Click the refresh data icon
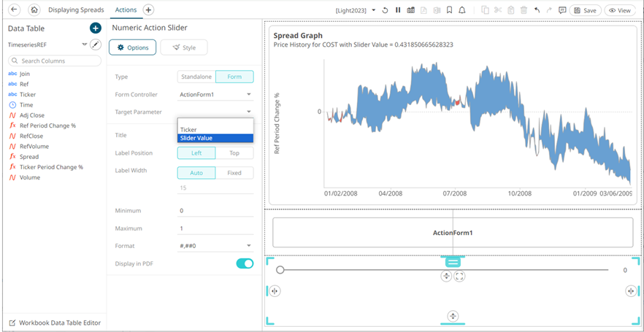The width and height of the screenshot is (644, 332). coord(385,10)
